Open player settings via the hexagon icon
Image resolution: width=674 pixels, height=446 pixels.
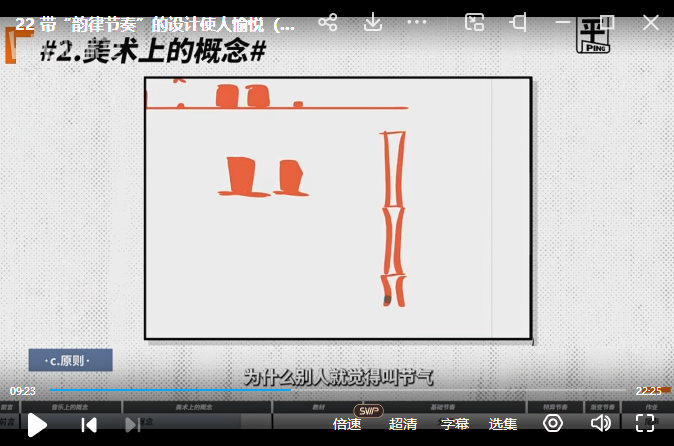[x=553, y=423]
